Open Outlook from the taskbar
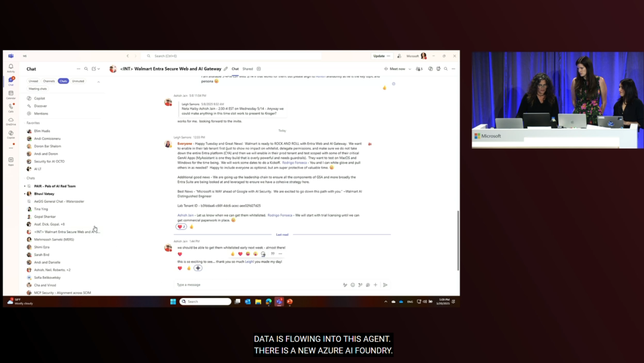Screen dimensions: 644x363 coord(248,302)
